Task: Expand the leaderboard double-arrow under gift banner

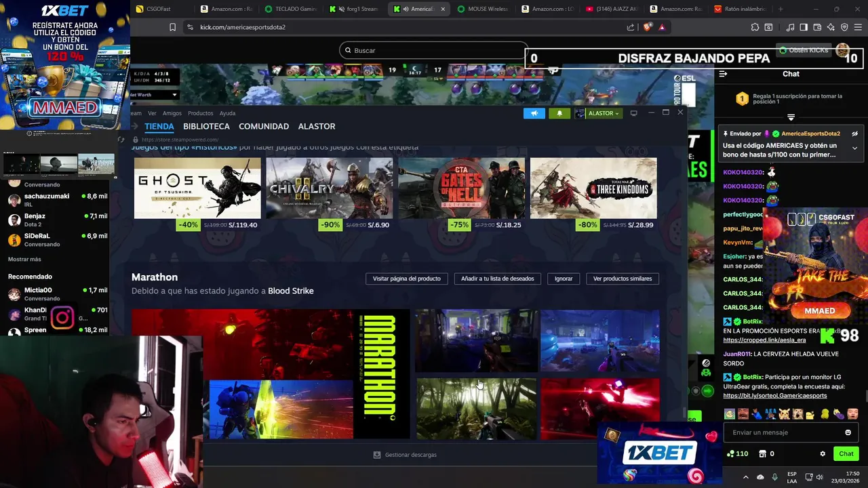Action: pyautogui.click(x=791, y=117)
